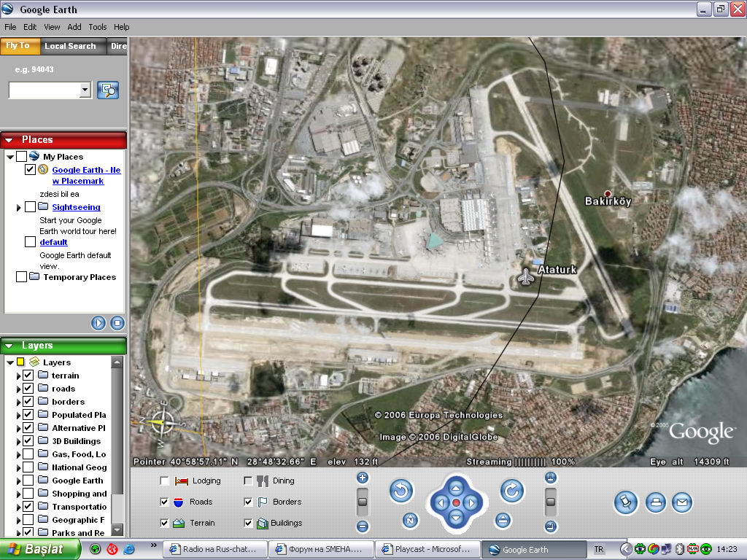This screenshot has height=560, width=747.
Task: Click the search magnifier button
Action: pyautogui.click(x=108, y=90)
